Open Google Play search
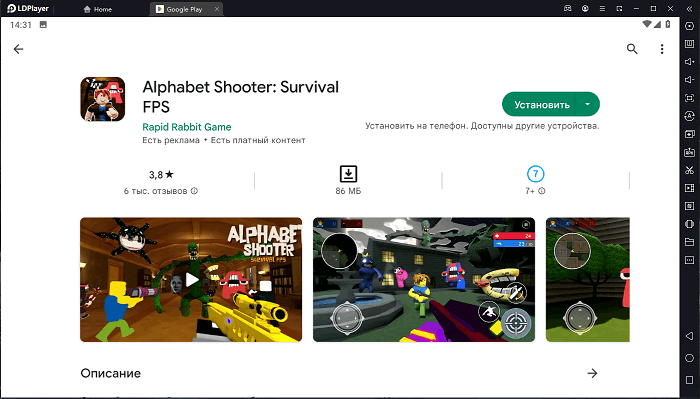700x399 pixels. click(x=632, y=49)
